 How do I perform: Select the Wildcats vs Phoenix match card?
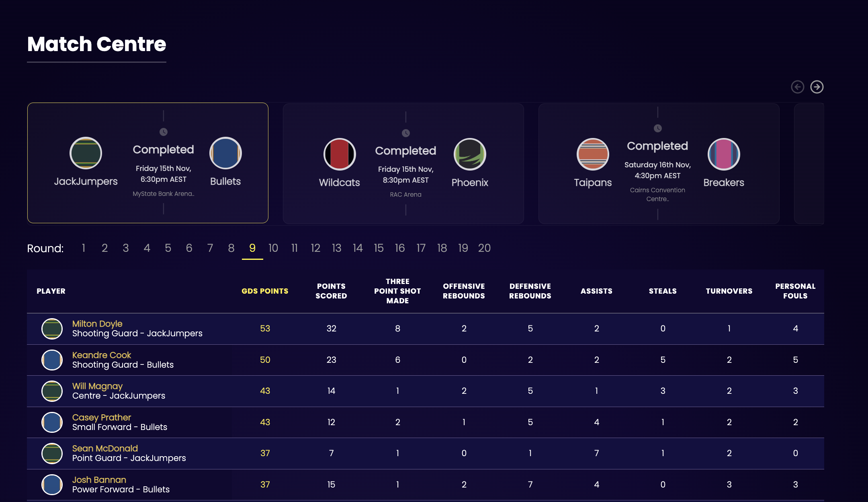(403, 163)
